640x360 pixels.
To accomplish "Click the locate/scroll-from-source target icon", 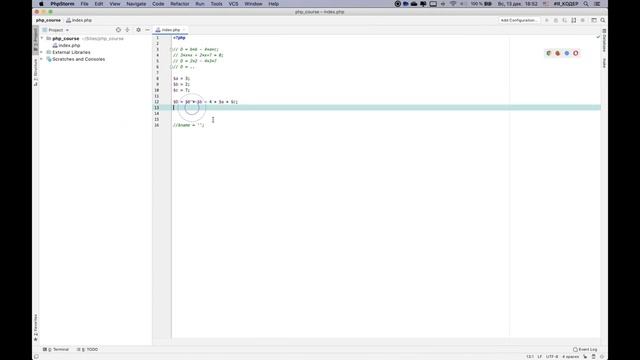I will [x=118, y=30].
